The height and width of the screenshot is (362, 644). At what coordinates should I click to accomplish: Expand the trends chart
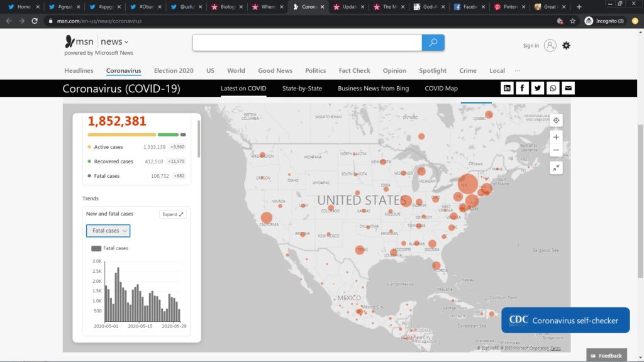[173, 214]
